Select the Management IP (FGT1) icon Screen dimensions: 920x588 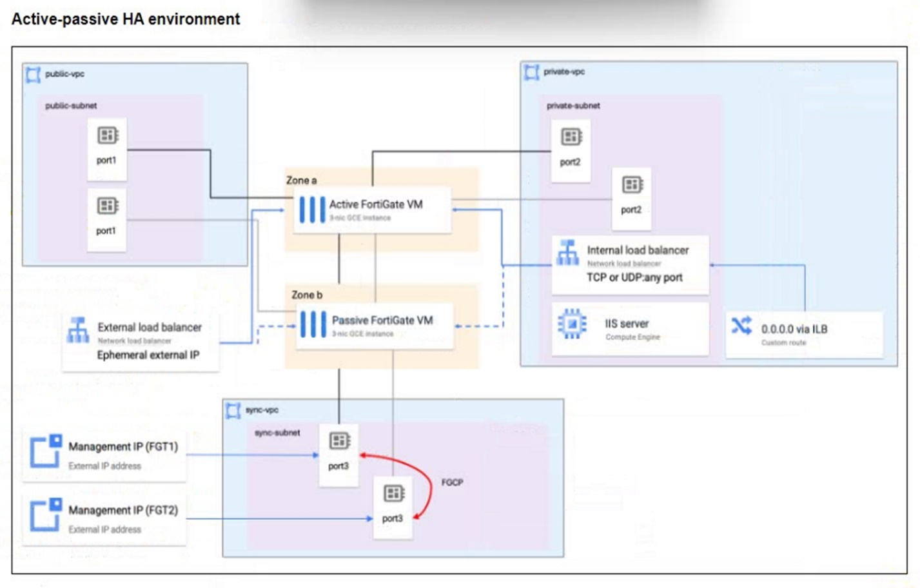click(46, 450)
